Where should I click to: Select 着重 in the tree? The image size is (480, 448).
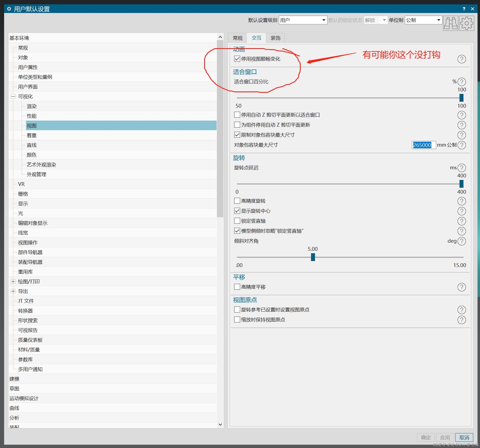point(32,135)
